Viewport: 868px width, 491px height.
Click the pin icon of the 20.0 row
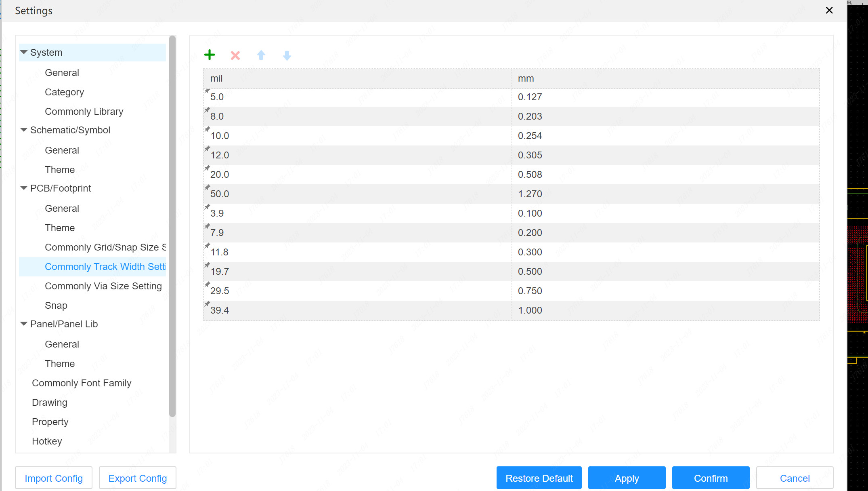[x=207, y=168]
